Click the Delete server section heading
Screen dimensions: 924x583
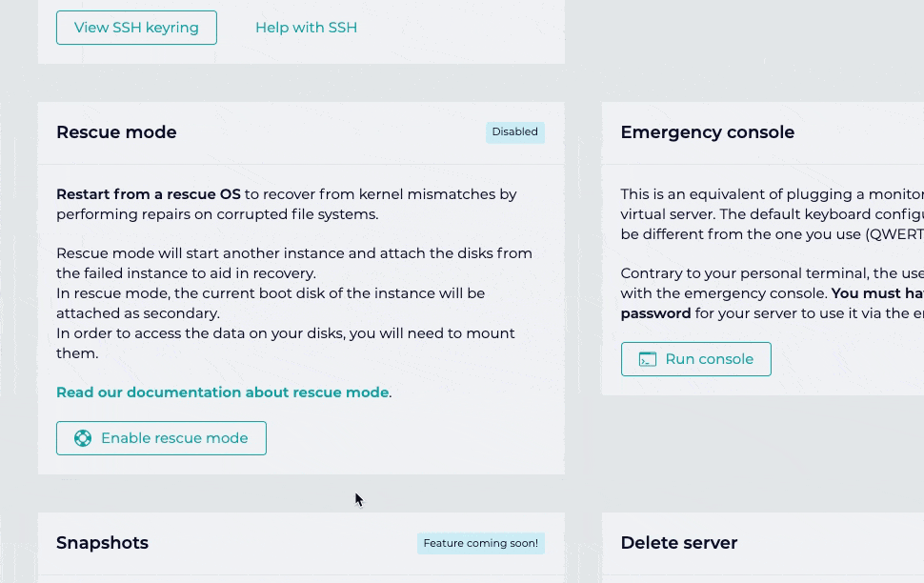tap(678, 543)
